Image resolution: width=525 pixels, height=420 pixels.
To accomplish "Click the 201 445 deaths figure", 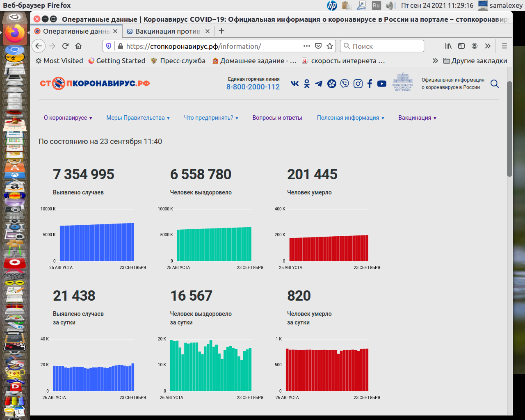I will [x=312, y=174].
